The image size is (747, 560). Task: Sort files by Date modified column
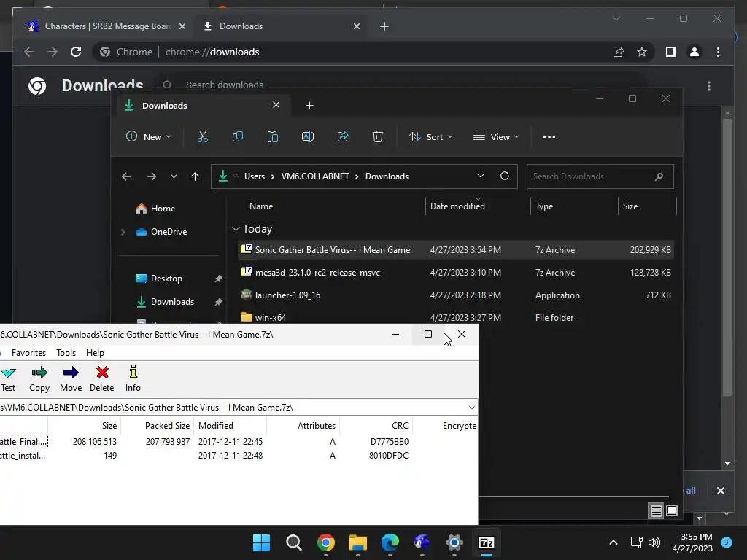(457, 206)
